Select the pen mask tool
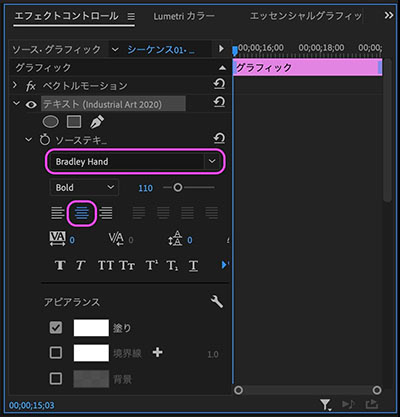This screenshot has height=417, width=400. pyautogui.click(x=97, y=122)
